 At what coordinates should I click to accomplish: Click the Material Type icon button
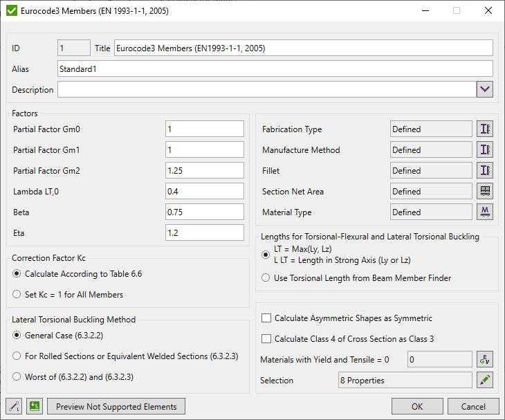[x=485, y=212]
